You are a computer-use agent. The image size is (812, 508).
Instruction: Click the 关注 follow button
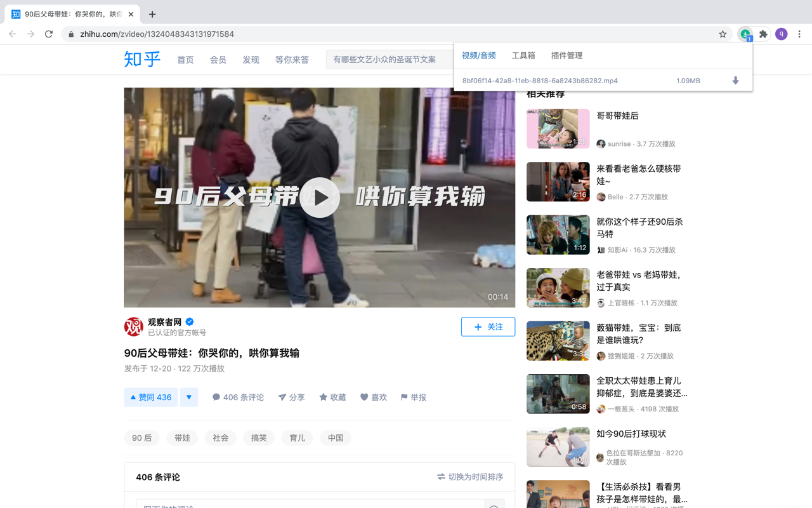[488, 326]
